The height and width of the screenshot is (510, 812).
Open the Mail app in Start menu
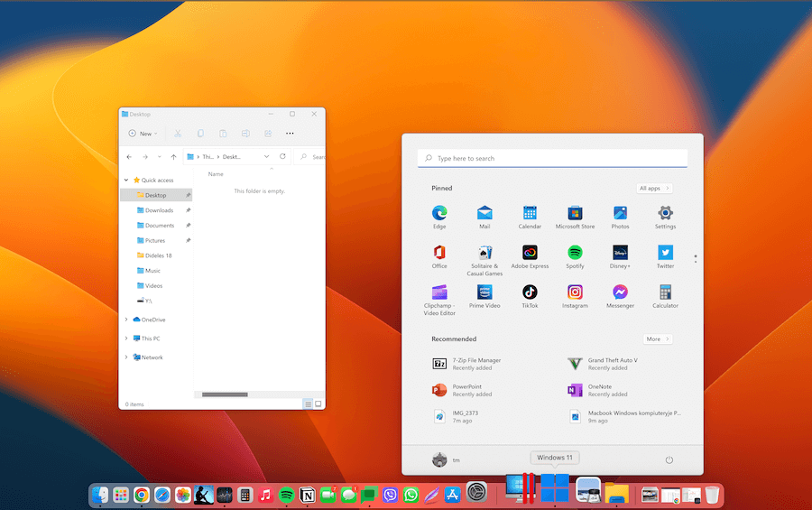point(484,217)
